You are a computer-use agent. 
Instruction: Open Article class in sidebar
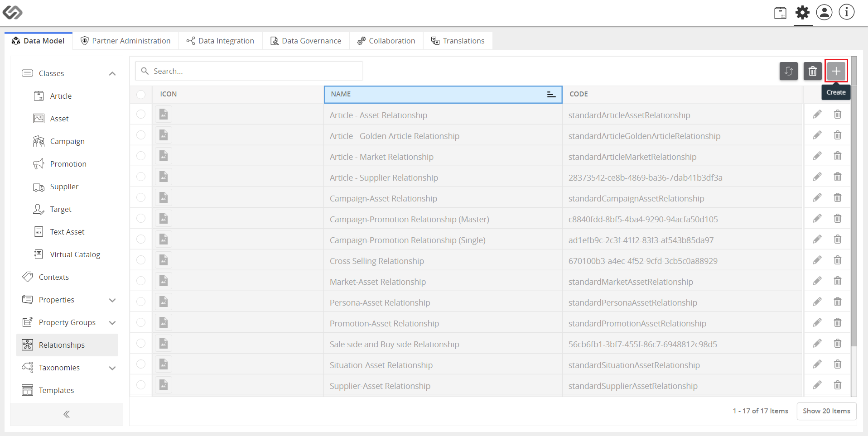(x=61, y=96)
